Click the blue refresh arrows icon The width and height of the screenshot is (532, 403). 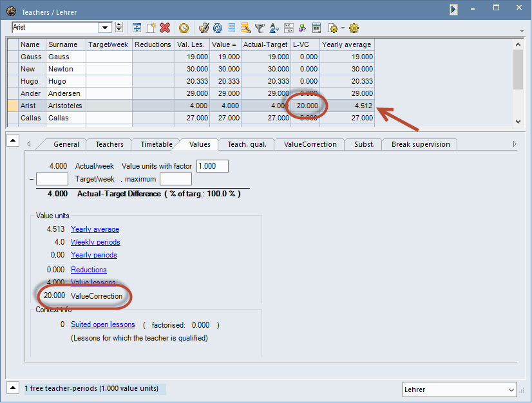tap(218, 28)
